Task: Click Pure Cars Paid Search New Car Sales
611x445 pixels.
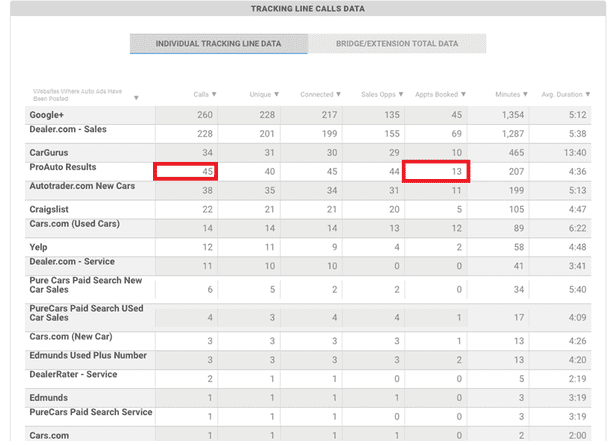Action: click(x=86, y=285)
